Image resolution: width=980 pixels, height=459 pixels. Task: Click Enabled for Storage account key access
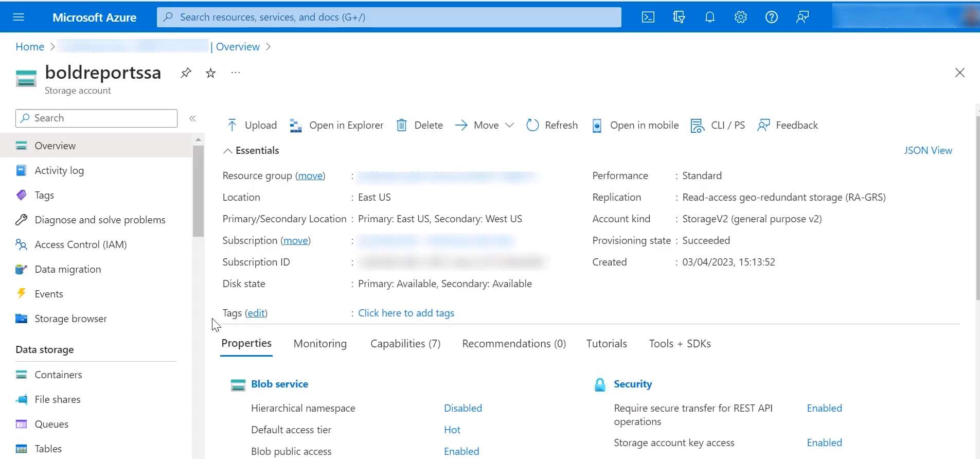click(824, 443)
